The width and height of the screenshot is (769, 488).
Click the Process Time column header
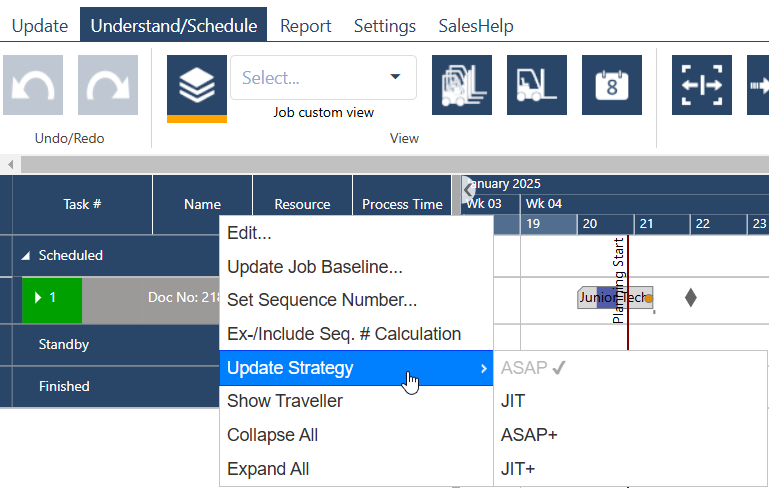point(402,204)
